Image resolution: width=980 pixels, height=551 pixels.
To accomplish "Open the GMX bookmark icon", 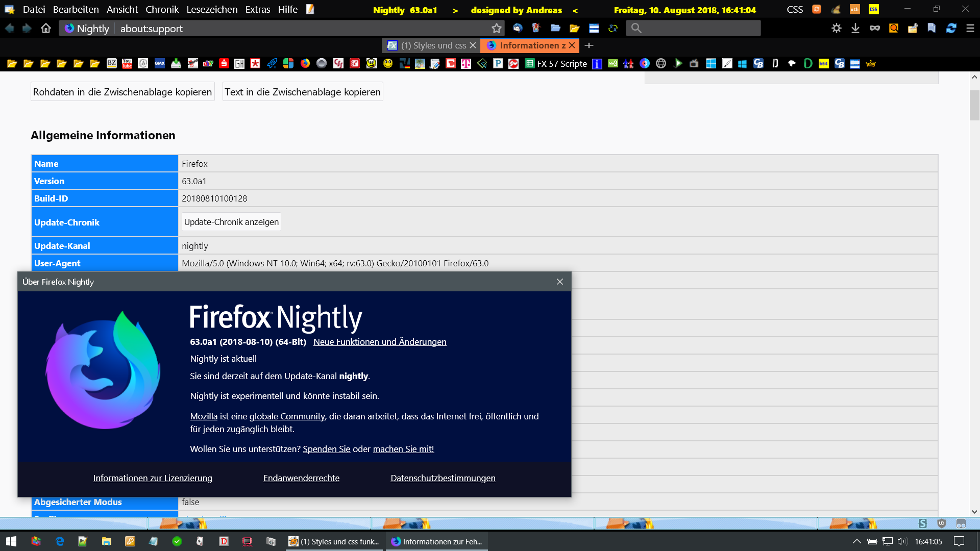I will click(160, 64).
